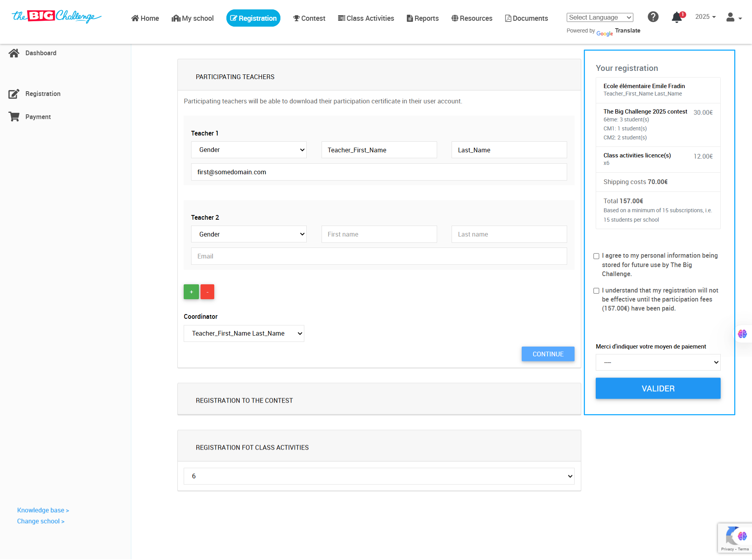
Task: Open Teacher 1 Gender dropdown
Action: [249, 150]
